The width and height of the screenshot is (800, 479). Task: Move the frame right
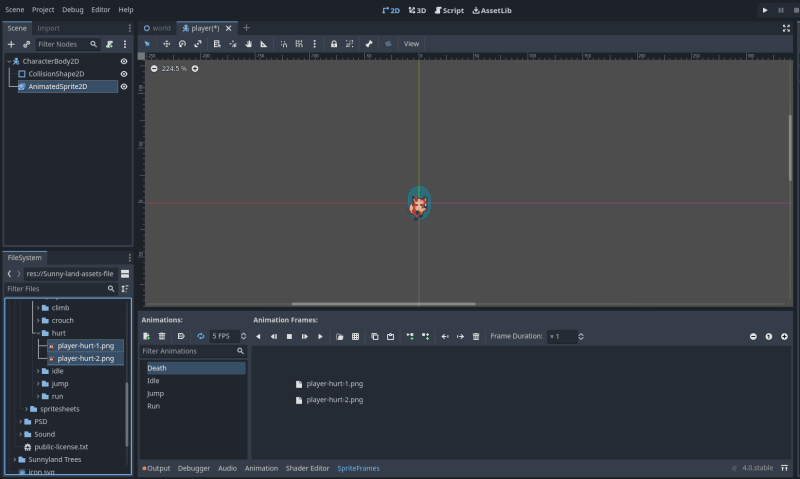pyautogui.click(x=460, y=337)
